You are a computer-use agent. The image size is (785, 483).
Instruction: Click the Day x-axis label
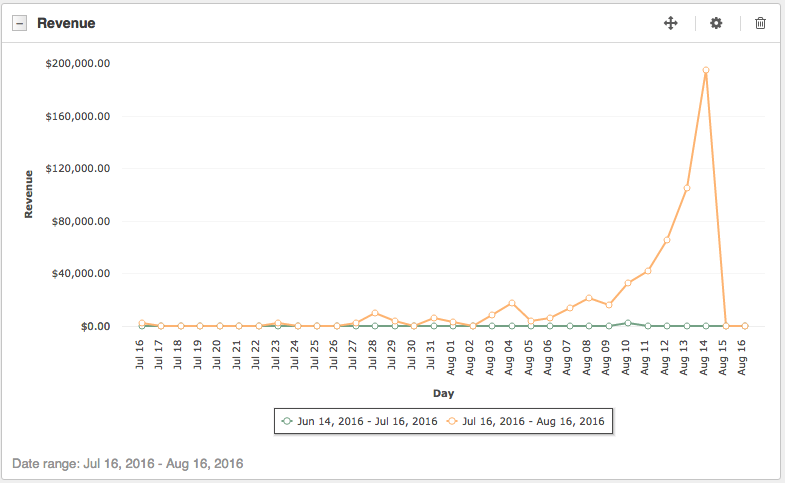[x=443, y=393]
